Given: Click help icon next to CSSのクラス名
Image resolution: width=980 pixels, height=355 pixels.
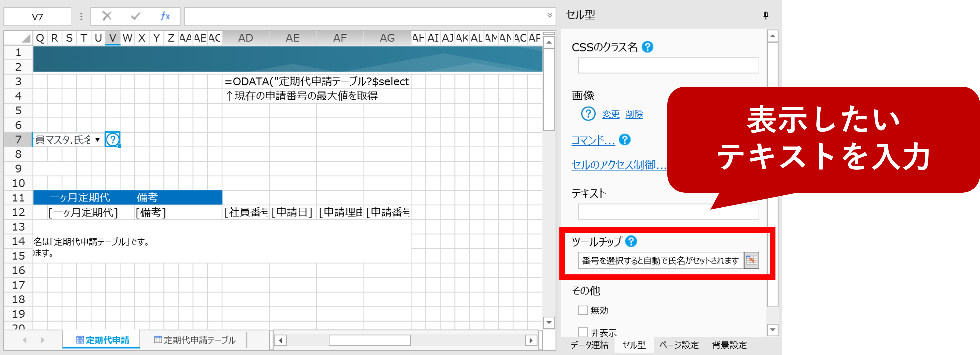Looking at the screenshot, I should pos(647,47).
